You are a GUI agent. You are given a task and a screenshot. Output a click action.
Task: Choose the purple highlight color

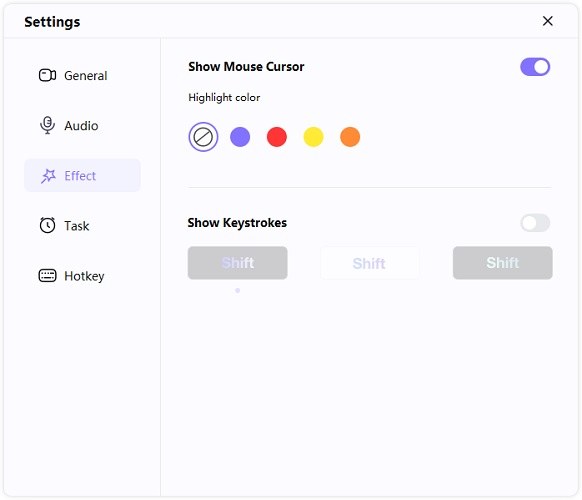click(240, 137)
